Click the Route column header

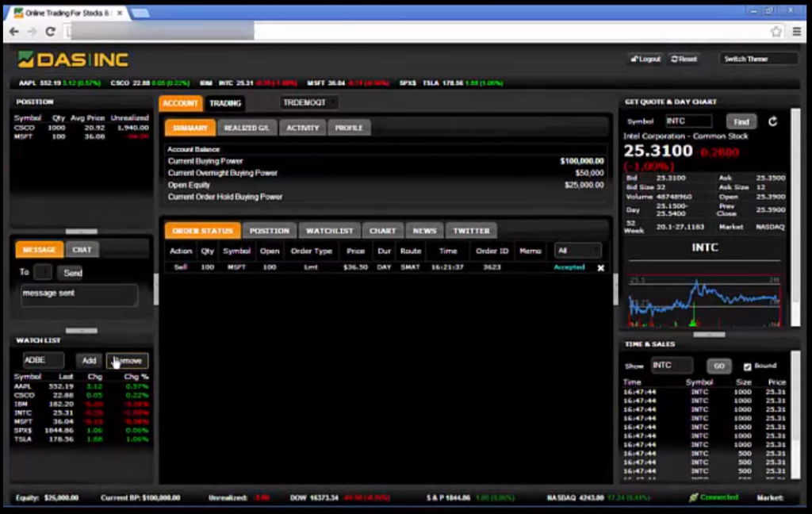tap(410, 251)
